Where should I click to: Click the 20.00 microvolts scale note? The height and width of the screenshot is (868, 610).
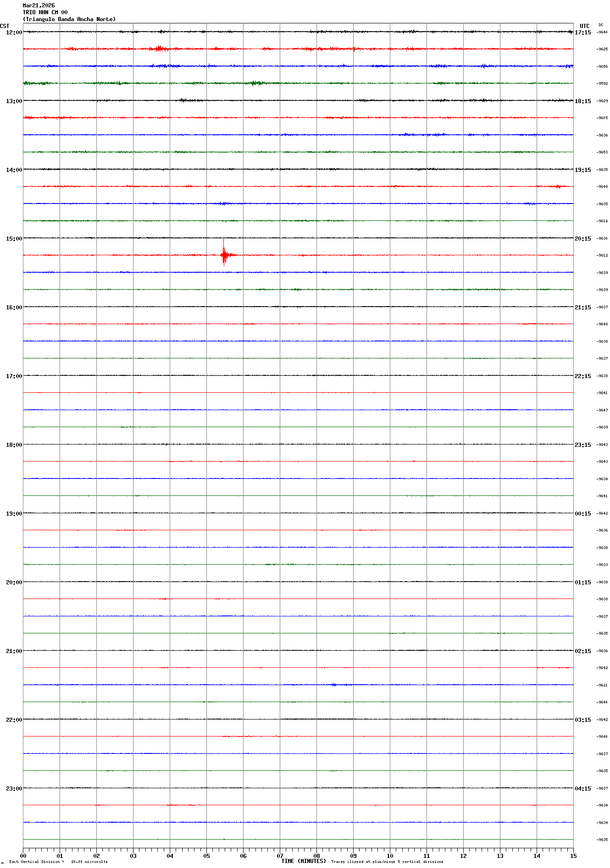tap(89, 862)
